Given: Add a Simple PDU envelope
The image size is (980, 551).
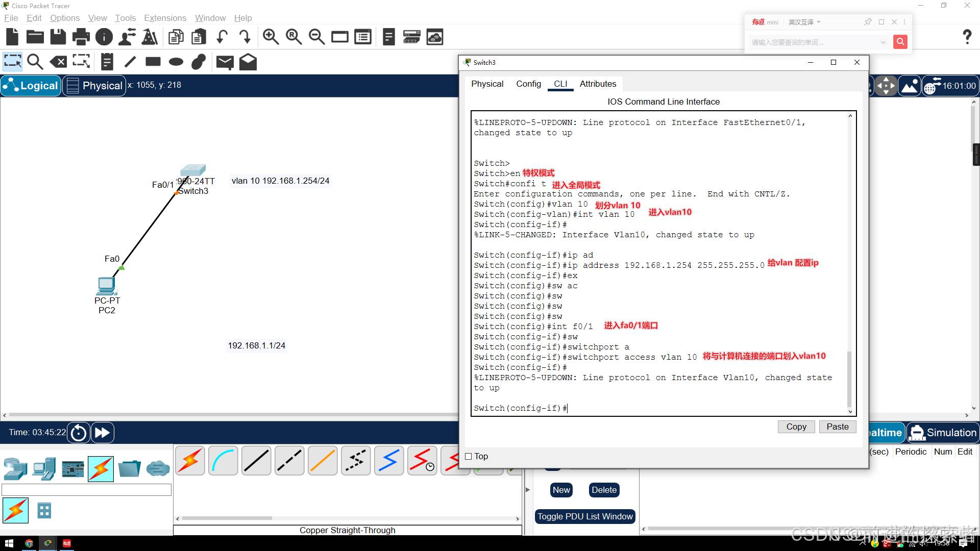Looking at the screenshot, I should click(x=225, y=62).
